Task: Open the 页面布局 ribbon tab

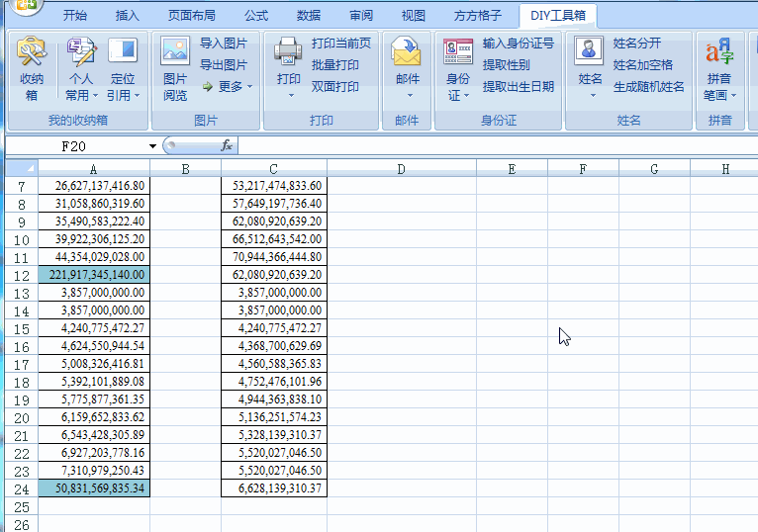Action: (x=191, y=16)
